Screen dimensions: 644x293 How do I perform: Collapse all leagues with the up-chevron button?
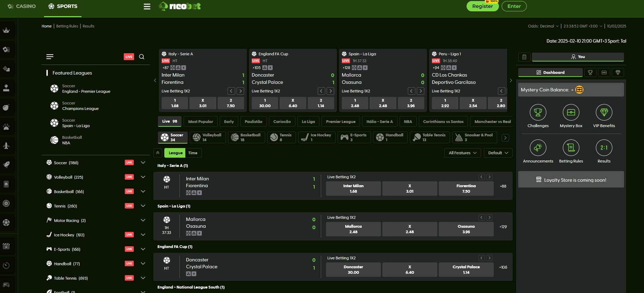click(158, 153)
